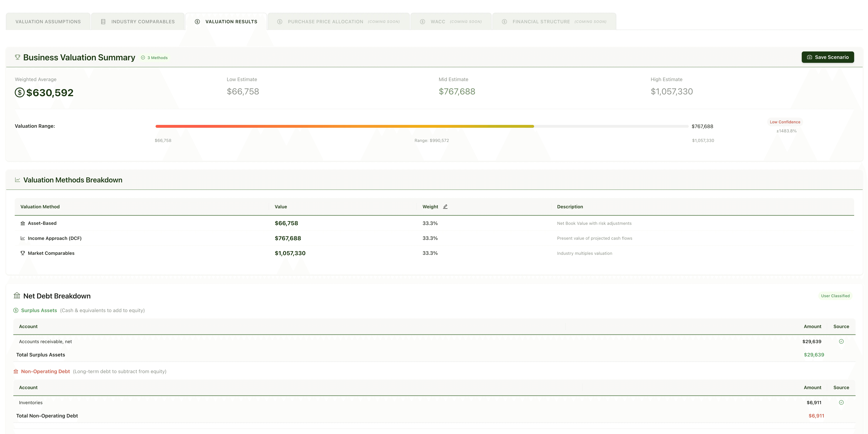This screenshot has height=434, width=868.
Task: Click the Low Confidence label
Action: point(785,122)
